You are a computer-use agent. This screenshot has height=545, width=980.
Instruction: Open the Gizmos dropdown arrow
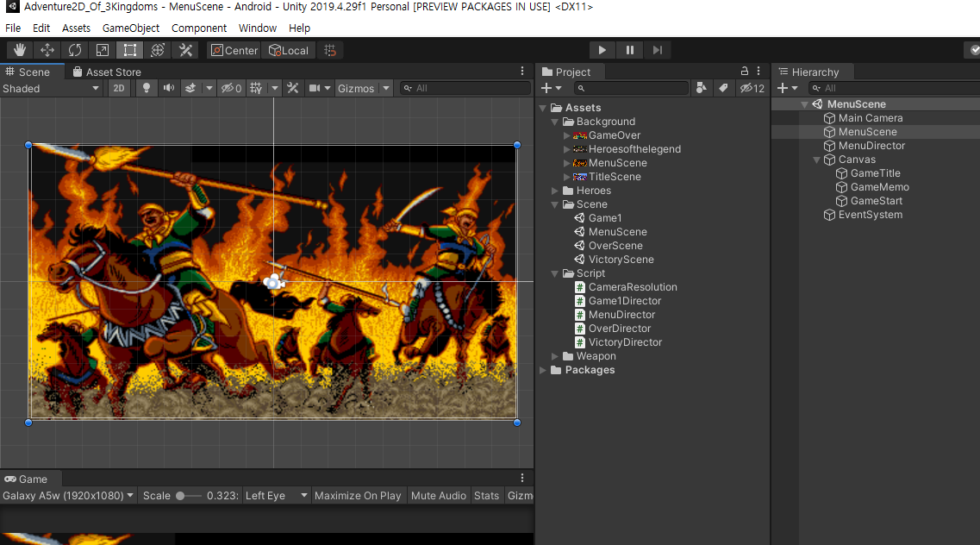tap(386, 88)
